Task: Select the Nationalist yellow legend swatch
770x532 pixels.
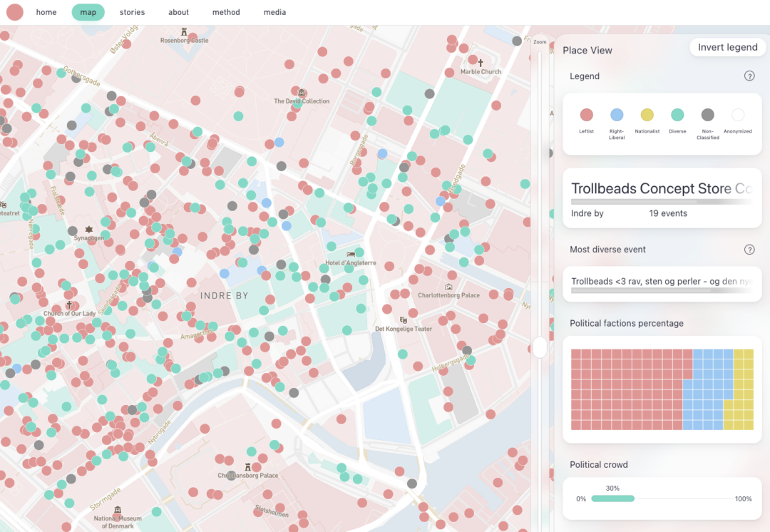Action: [x=647, y=115]
